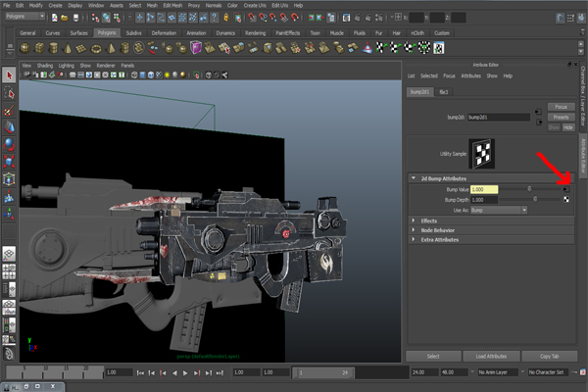This screenshot has width=588, height=392.
Task: Create a polygon cone from the shelf
Action: pos(68,48)
